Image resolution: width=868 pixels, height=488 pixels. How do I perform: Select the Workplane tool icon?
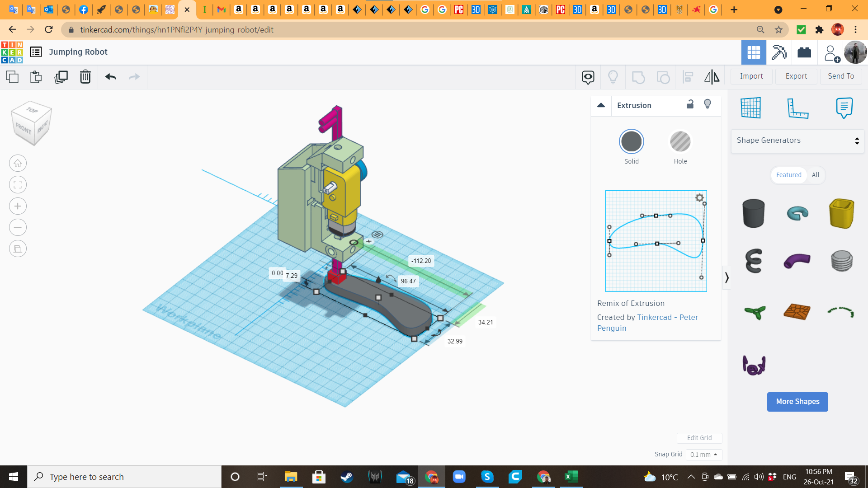tap(751, 108)
